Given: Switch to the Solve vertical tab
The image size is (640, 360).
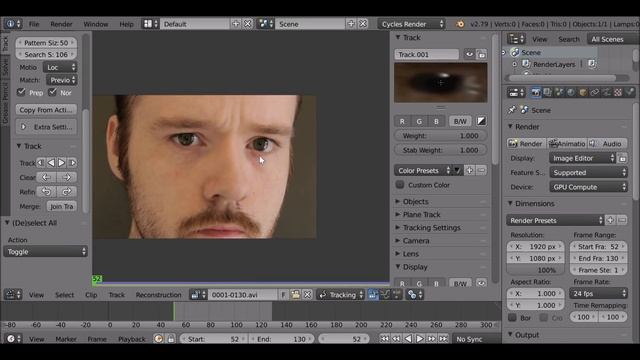Looking at the screenshot, I should point(5,67).
